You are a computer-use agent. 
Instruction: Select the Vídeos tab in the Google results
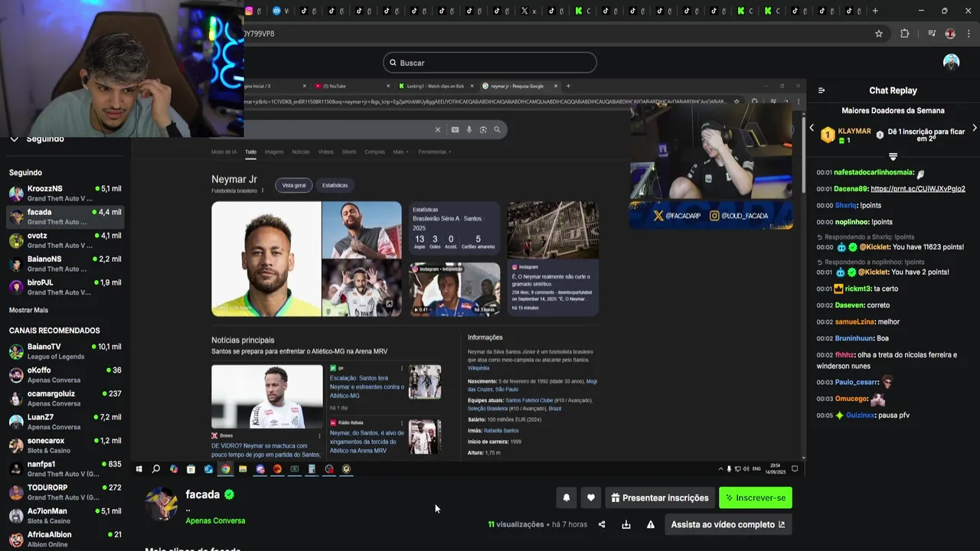point(326,152)
